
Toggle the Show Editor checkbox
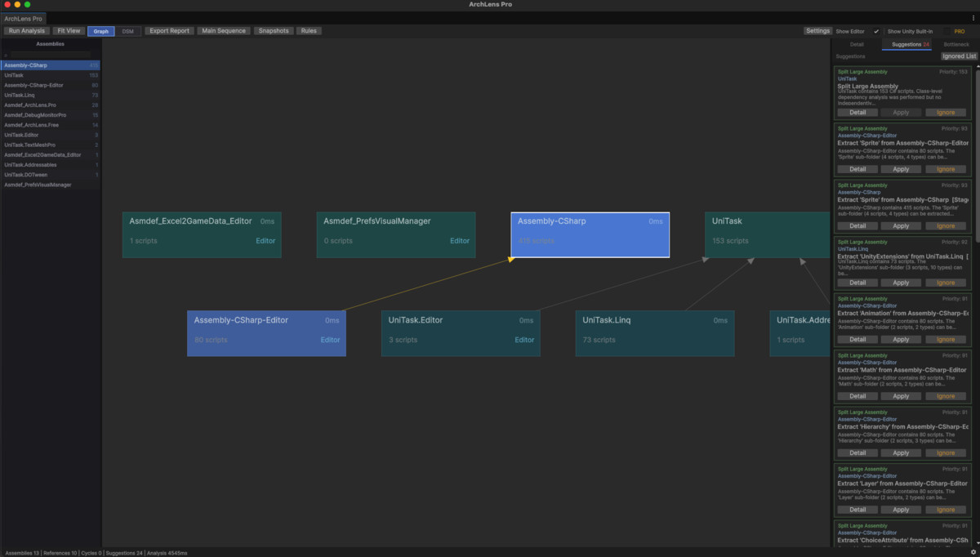876,31
